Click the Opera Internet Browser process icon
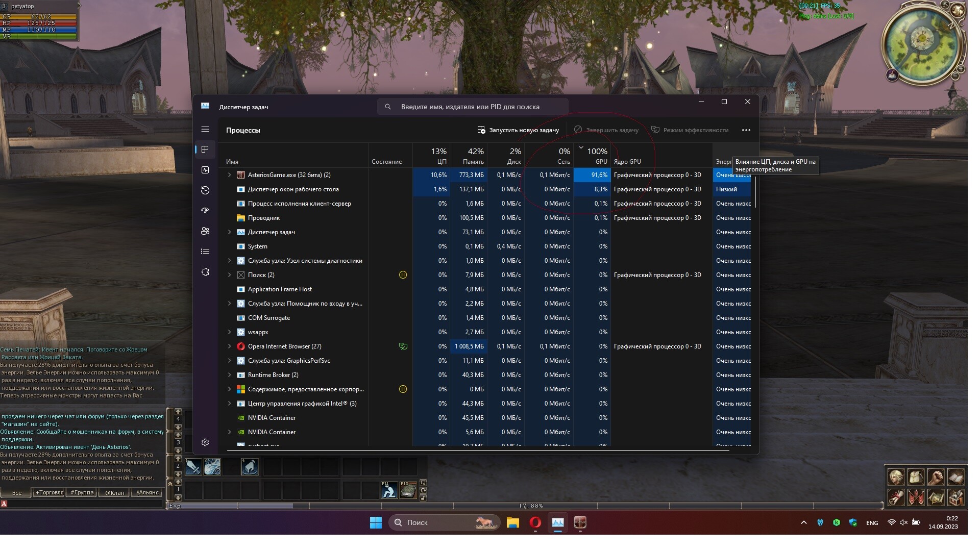Screen dimensions: 980x551 (241, 346)
